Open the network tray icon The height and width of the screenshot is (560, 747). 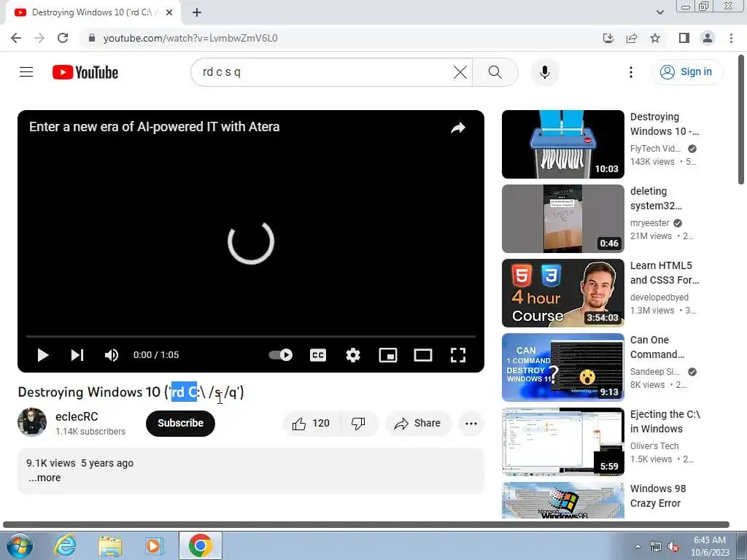(656, 547)
